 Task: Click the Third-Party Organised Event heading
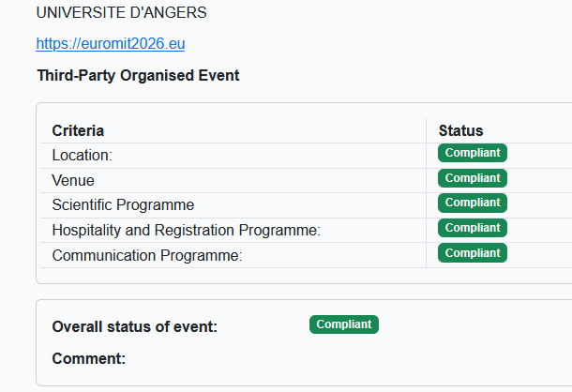[x=138, y=75]
